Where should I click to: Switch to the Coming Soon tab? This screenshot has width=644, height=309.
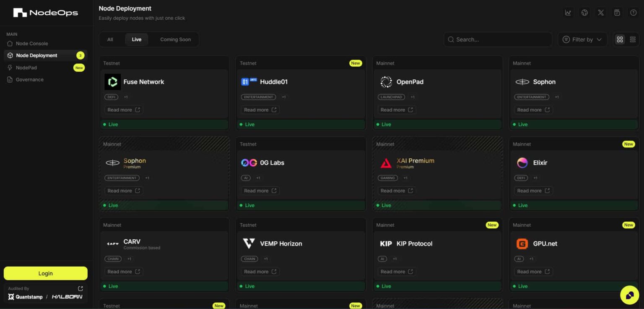coord(175,39)
